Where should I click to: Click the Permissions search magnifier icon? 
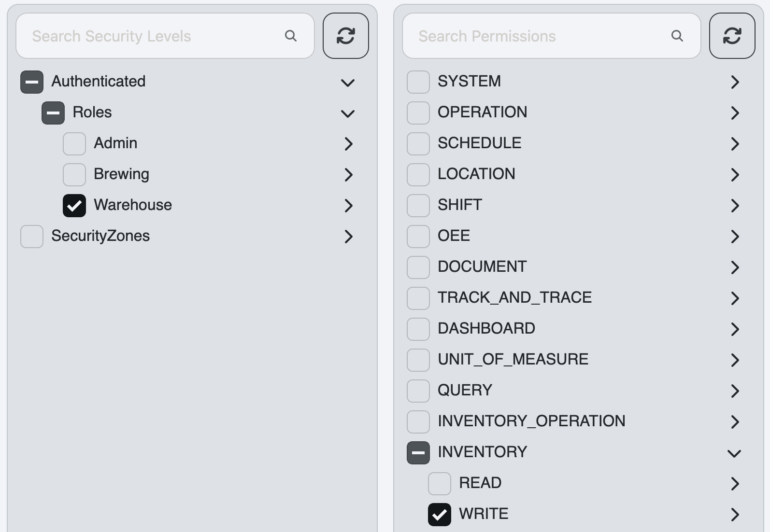click(677, 36)
